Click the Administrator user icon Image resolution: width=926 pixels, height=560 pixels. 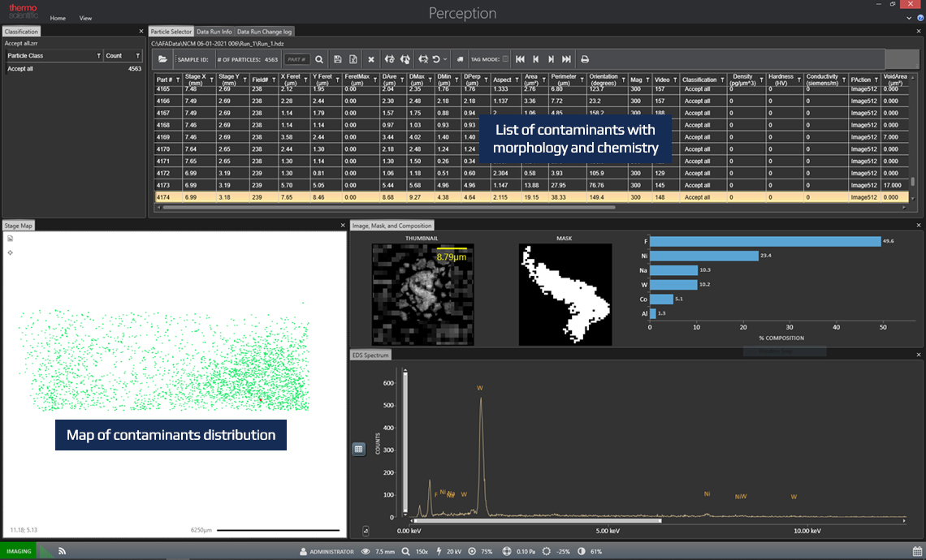(x=304, y=551)
